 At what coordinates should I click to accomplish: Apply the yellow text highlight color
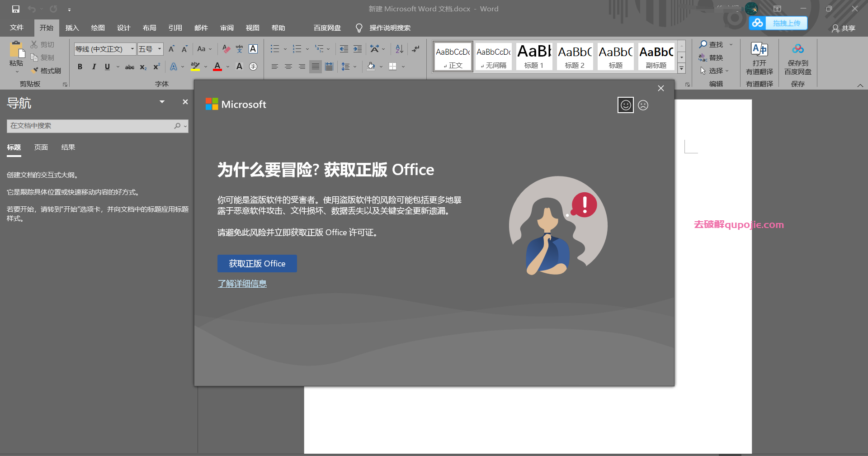[195, 66]
